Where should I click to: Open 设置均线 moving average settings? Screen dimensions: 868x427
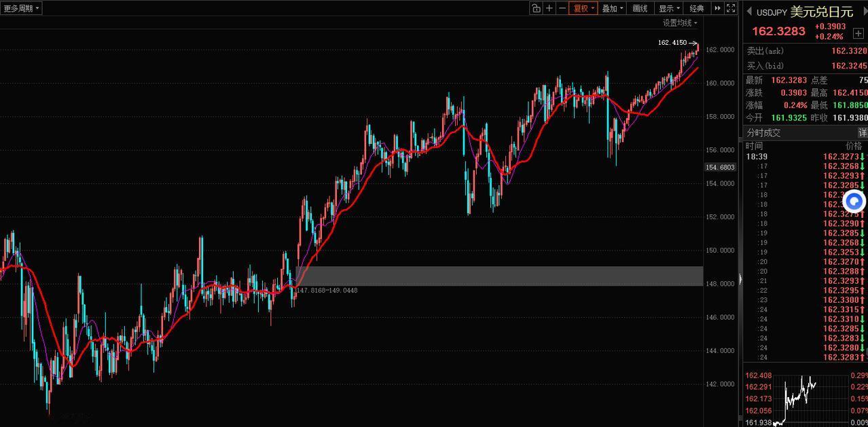pos(680,23)
